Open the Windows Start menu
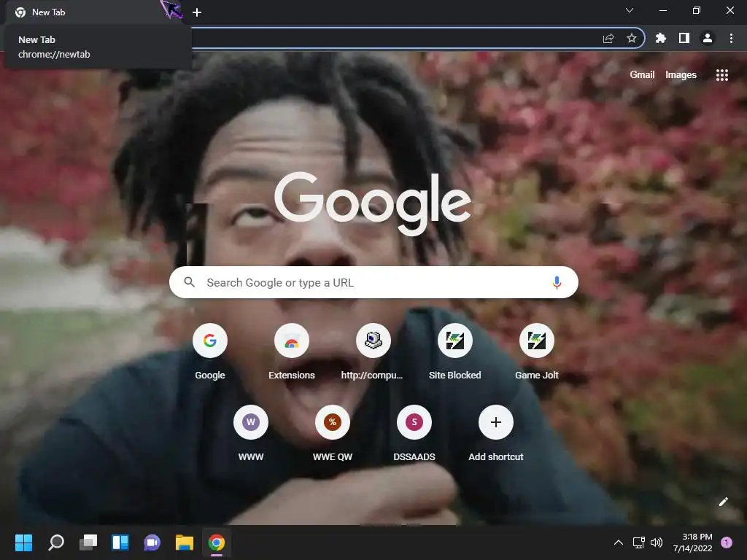This screenshot has height=560, width=747. (24, 542)
